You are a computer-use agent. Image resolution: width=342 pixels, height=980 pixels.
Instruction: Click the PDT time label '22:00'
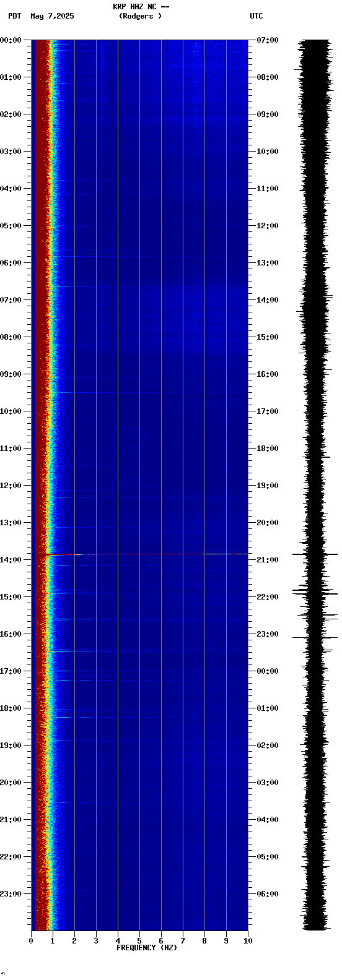tap(11, 857)
